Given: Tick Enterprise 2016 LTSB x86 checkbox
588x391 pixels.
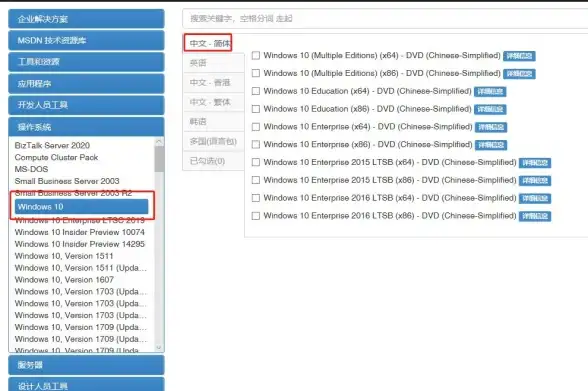Looking at the screenshot, I should (256, 216).
